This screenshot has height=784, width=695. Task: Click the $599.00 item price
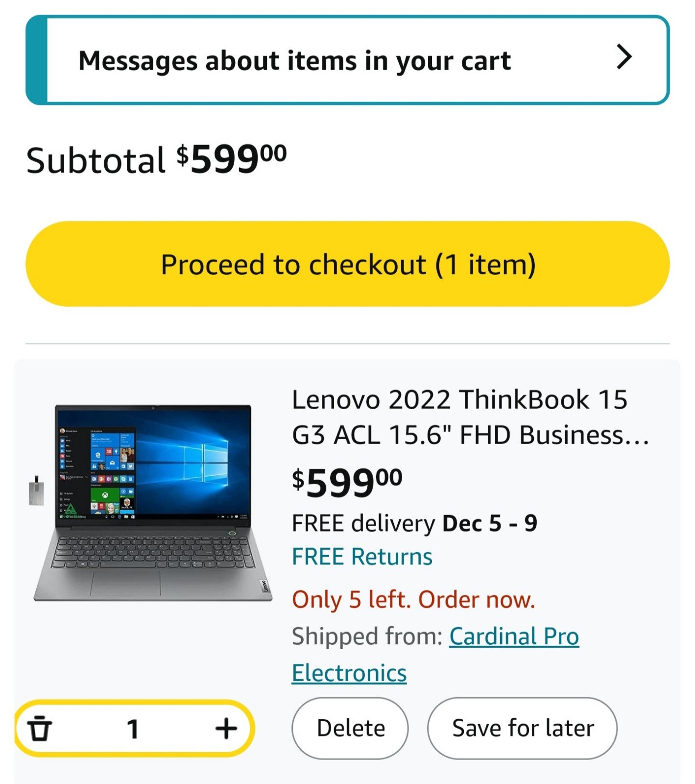(x=347, y=482)
